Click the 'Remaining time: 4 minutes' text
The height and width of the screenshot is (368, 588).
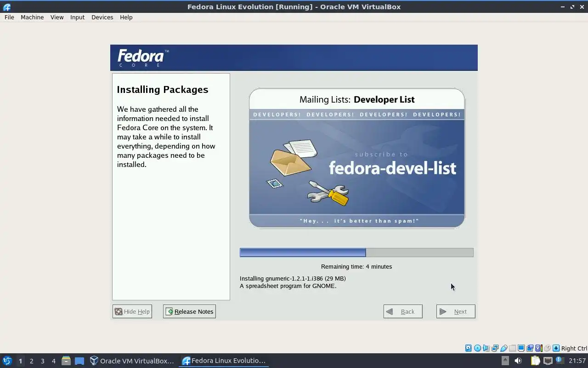tap(356, 266)
